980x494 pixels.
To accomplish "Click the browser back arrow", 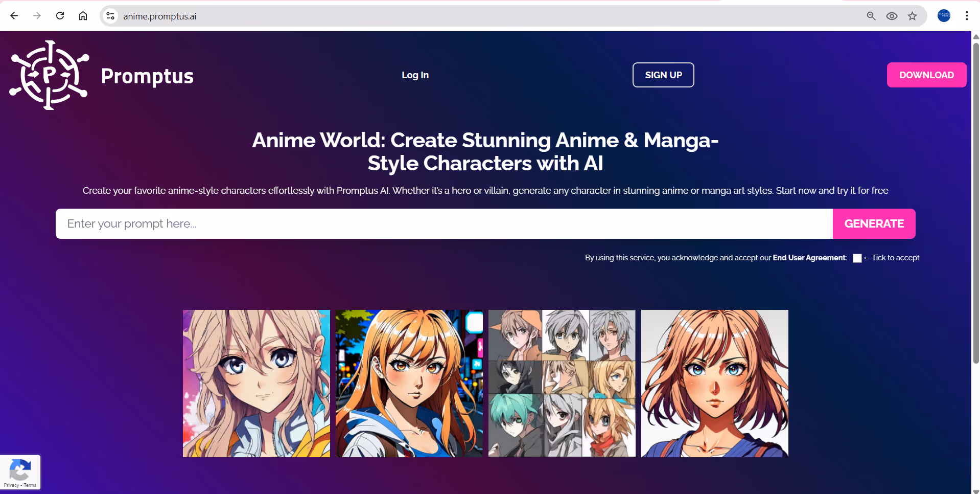I will click(14, 16).
